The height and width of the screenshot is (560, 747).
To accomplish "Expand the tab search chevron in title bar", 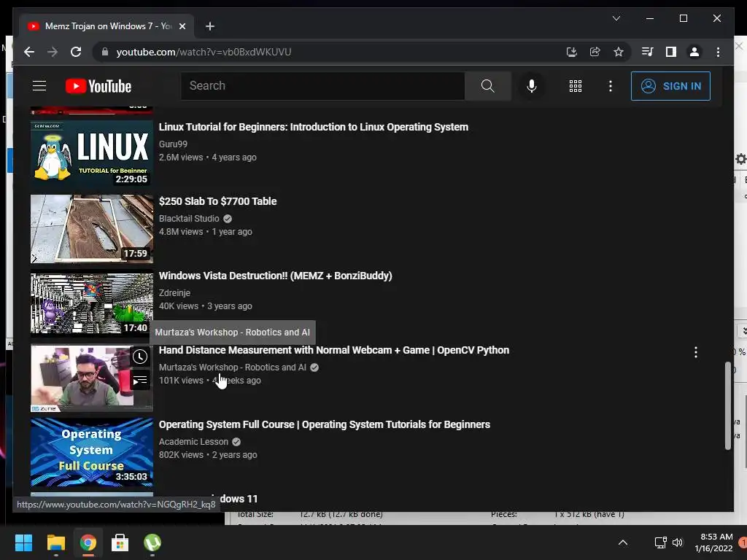I will pyautogui.click(x=616, y=18).
